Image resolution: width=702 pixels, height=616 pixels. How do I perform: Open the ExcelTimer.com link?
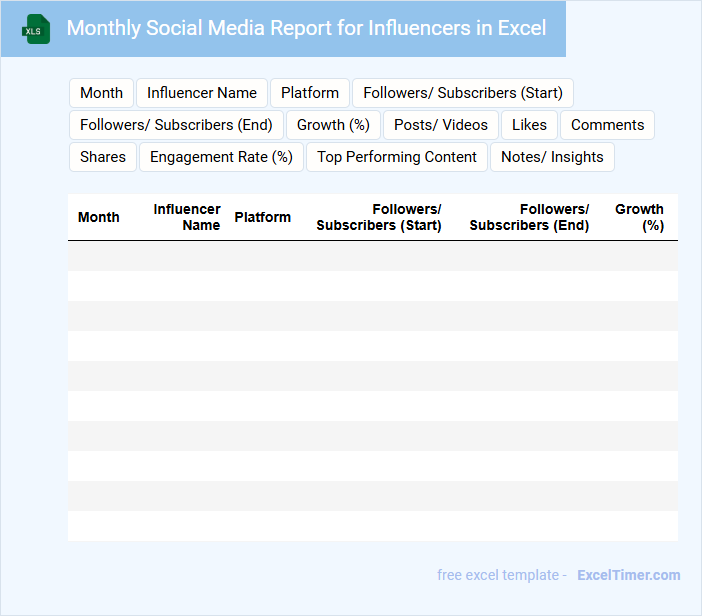pyautogui.click(x=628, y=575)
